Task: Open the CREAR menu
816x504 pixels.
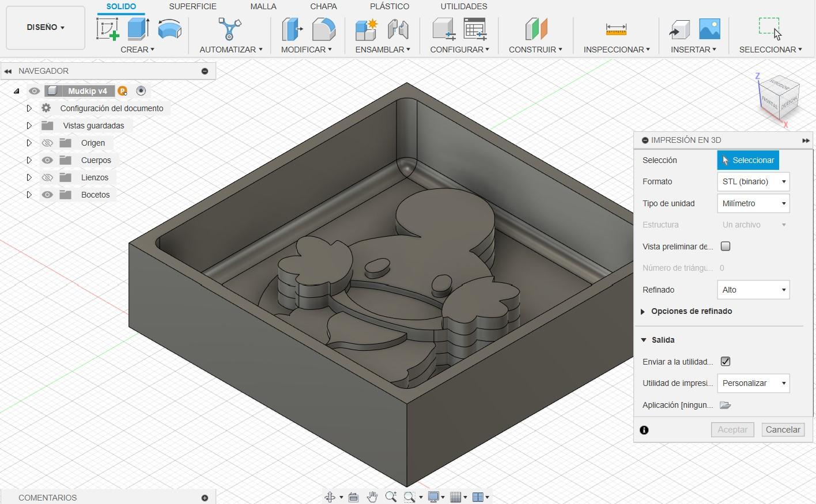Action: [137, 50]
